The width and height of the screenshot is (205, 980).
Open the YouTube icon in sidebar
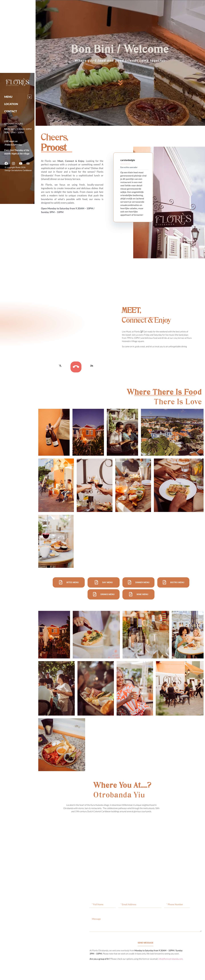(21, 163)
